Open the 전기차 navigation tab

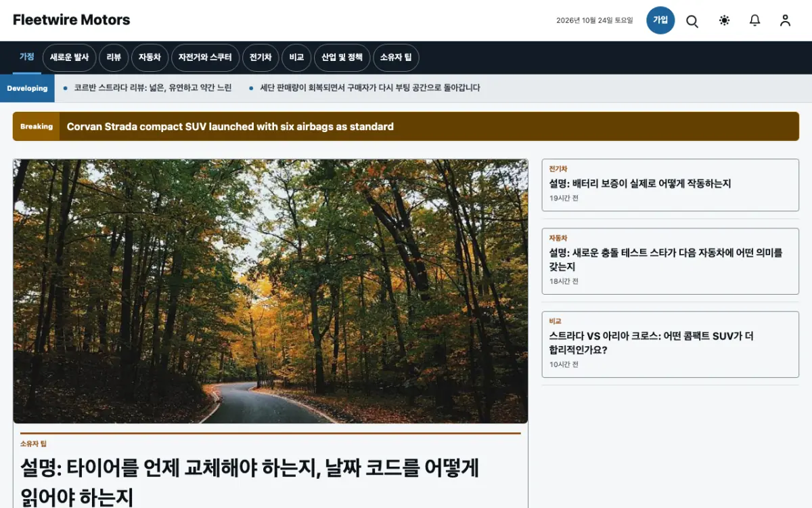[x=261, y=58]
